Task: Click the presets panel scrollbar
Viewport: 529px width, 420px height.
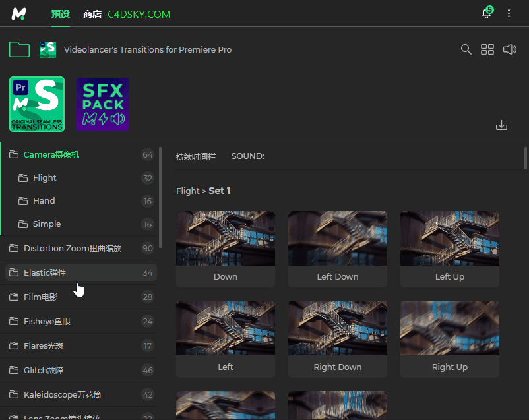Action: [526, 158]
